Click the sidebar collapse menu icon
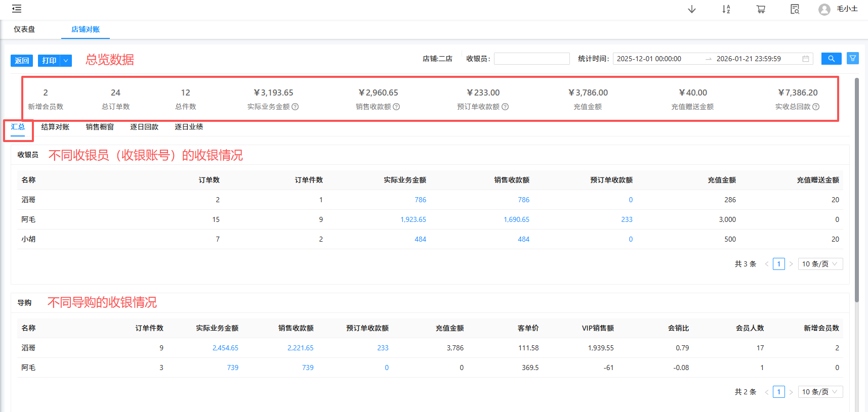This screenshot has height=412, width=868. (17, 9)
